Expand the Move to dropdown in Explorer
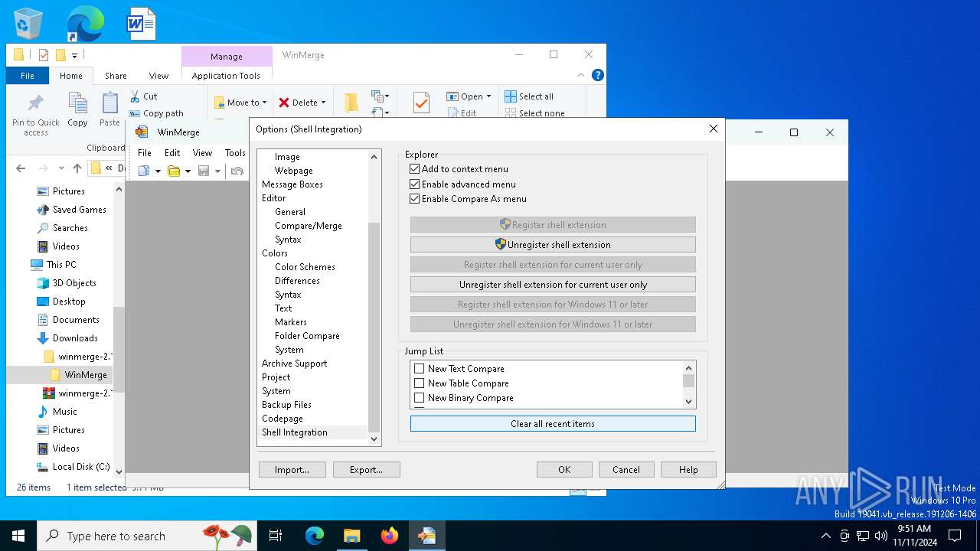The image size is (980, 551). pos(264,103)
